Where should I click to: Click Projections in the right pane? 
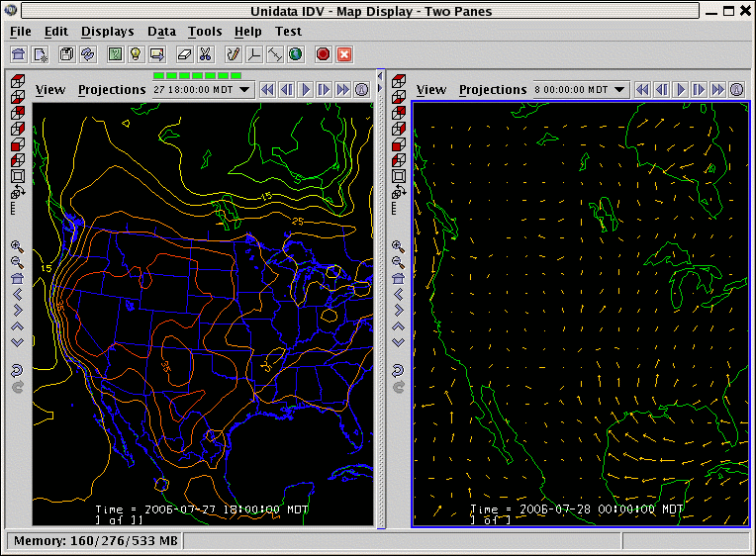(x=493, y=89)
